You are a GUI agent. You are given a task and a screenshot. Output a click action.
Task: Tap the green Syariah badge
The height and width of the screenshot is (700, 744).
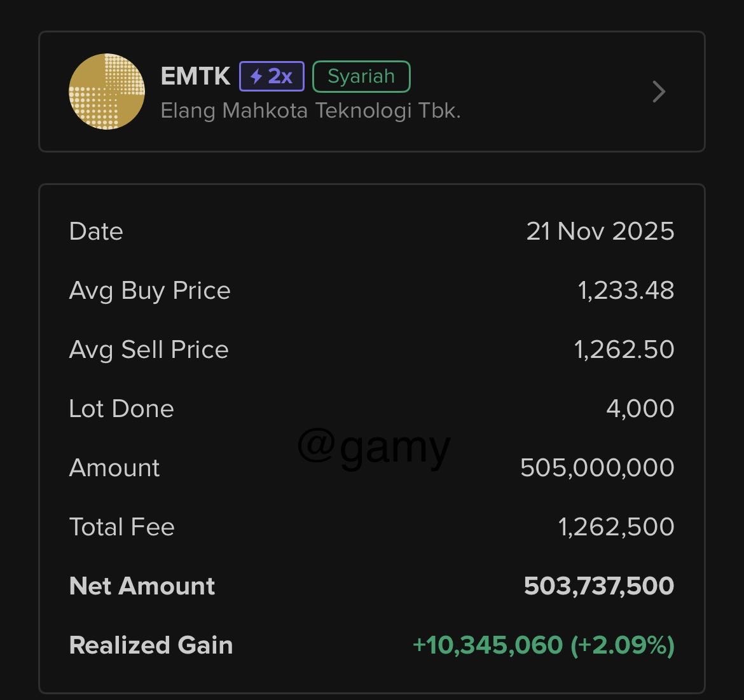coord(361,76)
